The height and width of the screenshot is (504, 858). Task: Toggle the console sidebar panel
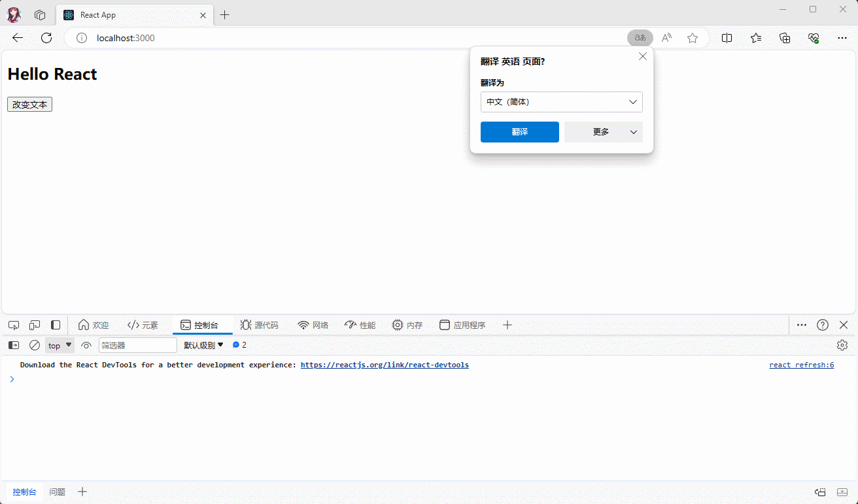point(14,345)
